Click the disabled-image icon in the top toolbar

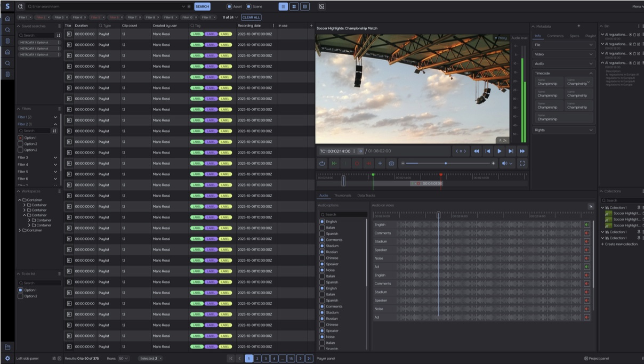point(321,6)
